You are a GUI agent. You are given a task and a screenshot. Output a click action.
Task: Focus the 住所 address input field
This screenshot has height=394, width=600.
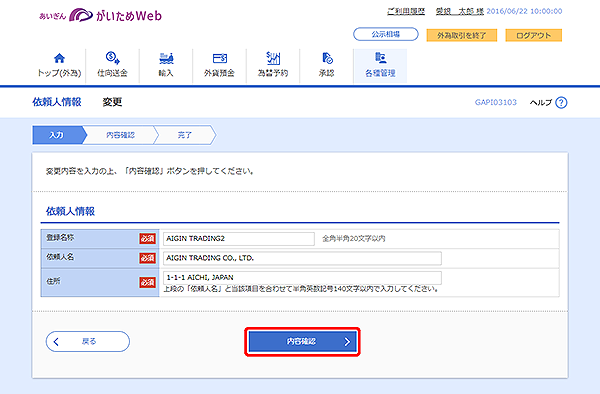click(302, 277)
